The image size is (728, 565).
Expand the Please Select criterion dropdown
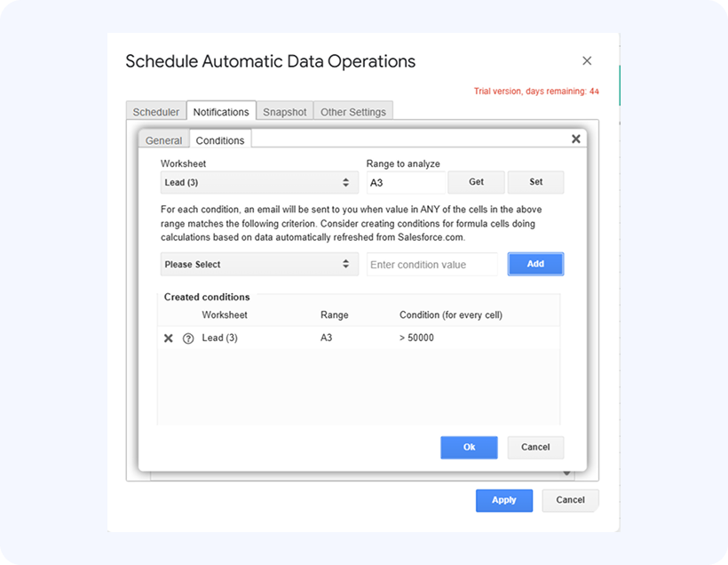tap(258, 264)
